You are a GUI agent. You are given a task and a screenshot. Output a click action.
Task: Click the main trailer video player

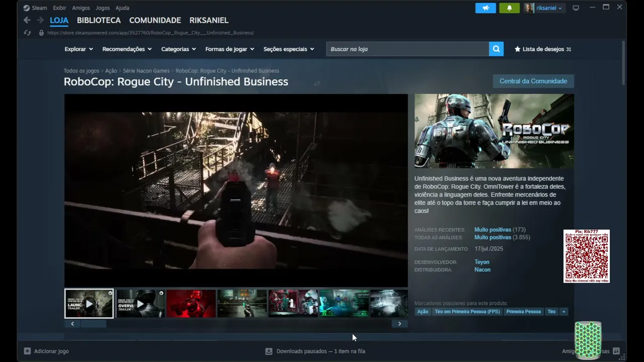click(236, 191)
